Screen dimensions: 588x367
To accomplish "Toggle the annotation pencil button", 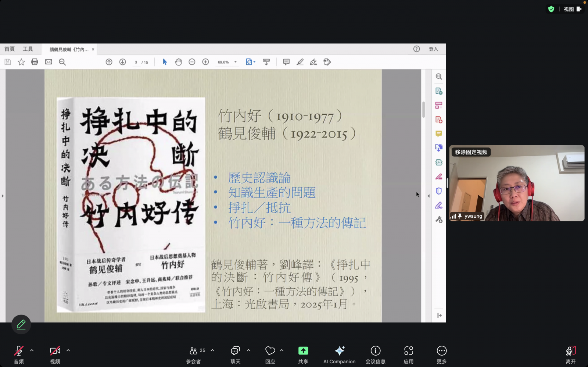I will [21, 324].
